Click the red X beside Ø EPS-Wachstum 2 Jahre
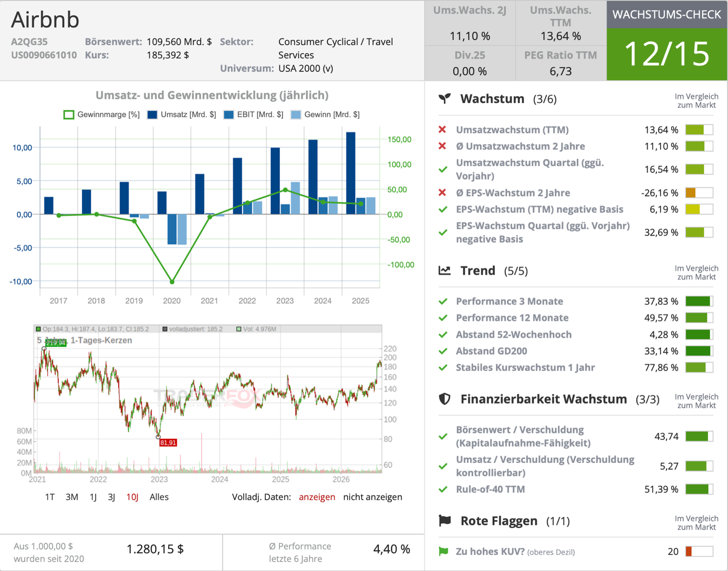 (x=442, y=193)
